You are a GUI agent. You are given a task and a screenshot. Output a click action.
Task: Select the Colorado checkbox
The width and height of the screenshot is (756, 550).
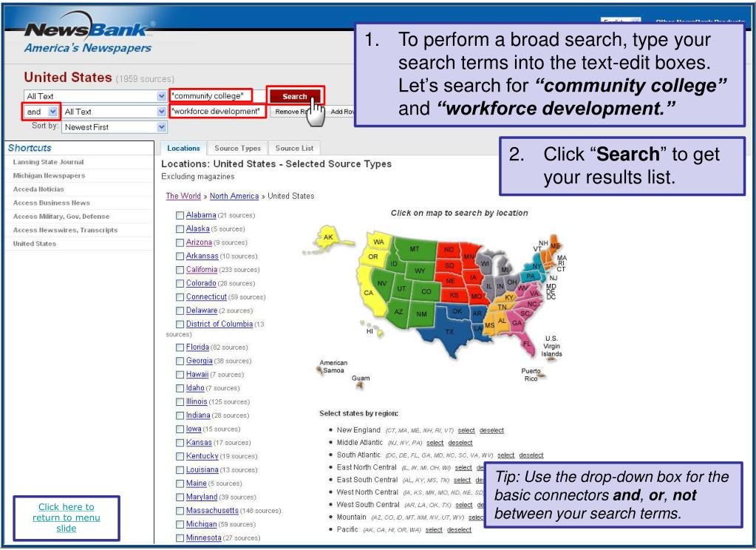[180, 283]
